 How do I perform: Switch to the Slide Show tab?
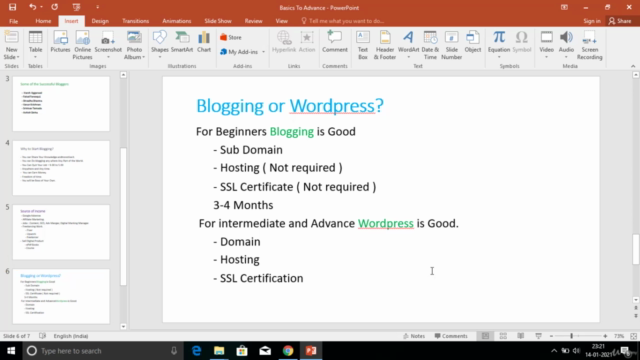click(x=218, y=21)
